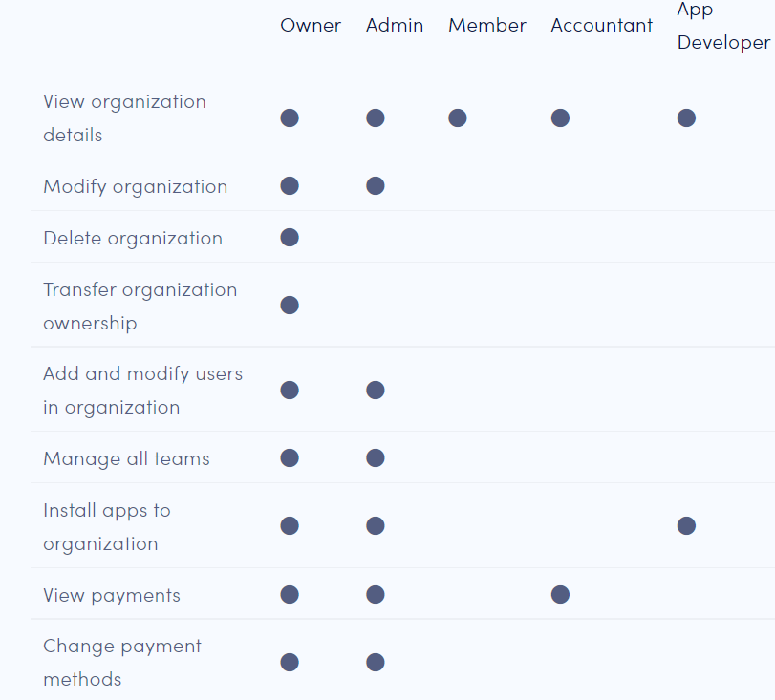775x700 pixels.
Task: Click the View payments row label
Action: click(112, 596)
